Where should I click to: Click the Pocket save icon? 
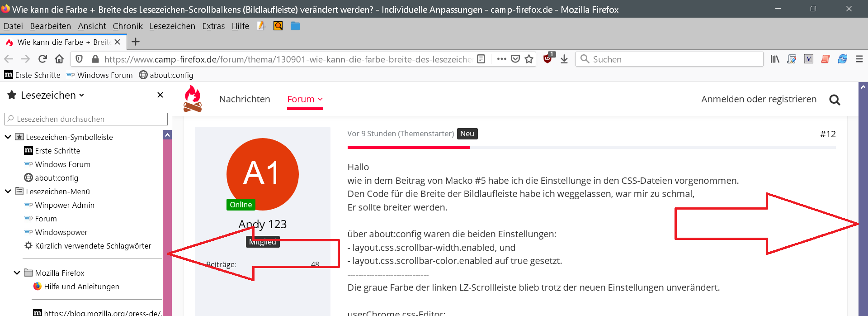click(515, 59)
